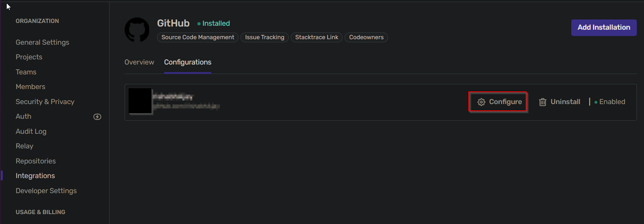Click the Stacktrace Link tag
The height and width of the screenshot is (224, 644).
[x=316, y=37]
